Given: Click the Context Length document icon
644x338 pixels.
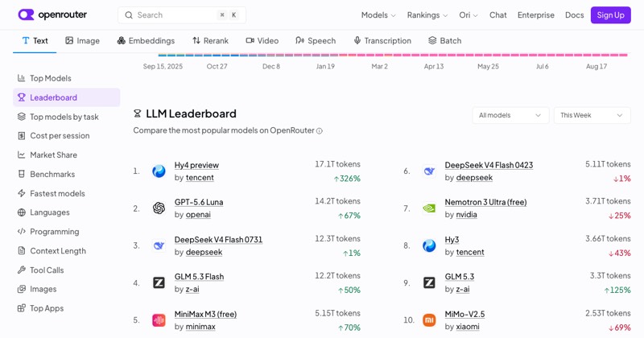Looking at the screenshot, I should coord(22,250).
